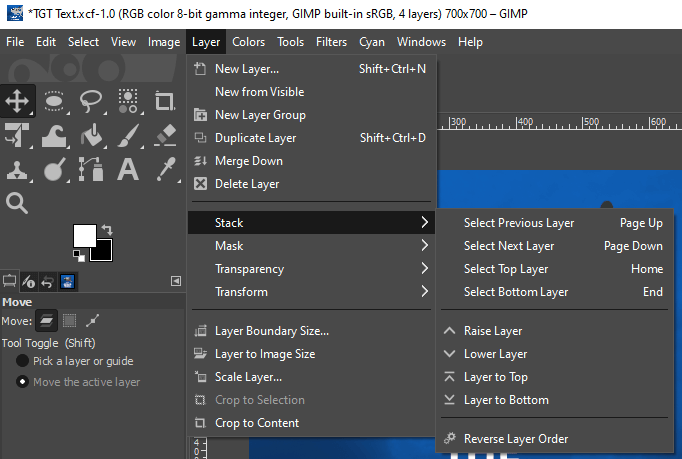This screenshot has height=459, width=682.
Task: Reset colors to default black and white
Action: pyautogui.click(x=79, y=256)
